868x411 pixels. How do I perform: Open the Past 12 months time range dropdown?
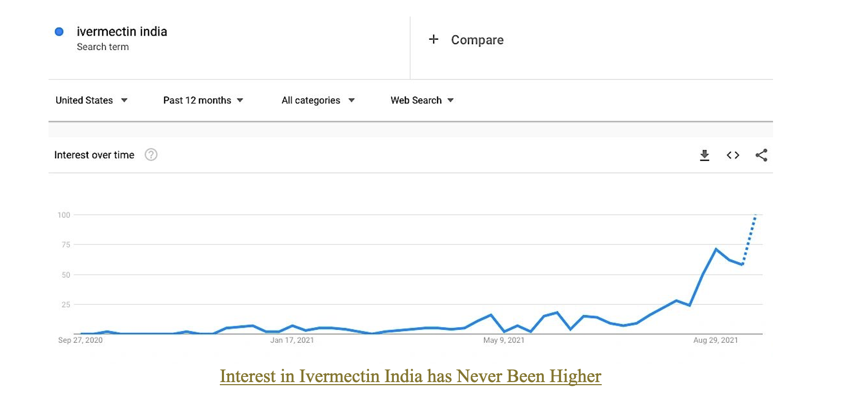pos(203,100)
